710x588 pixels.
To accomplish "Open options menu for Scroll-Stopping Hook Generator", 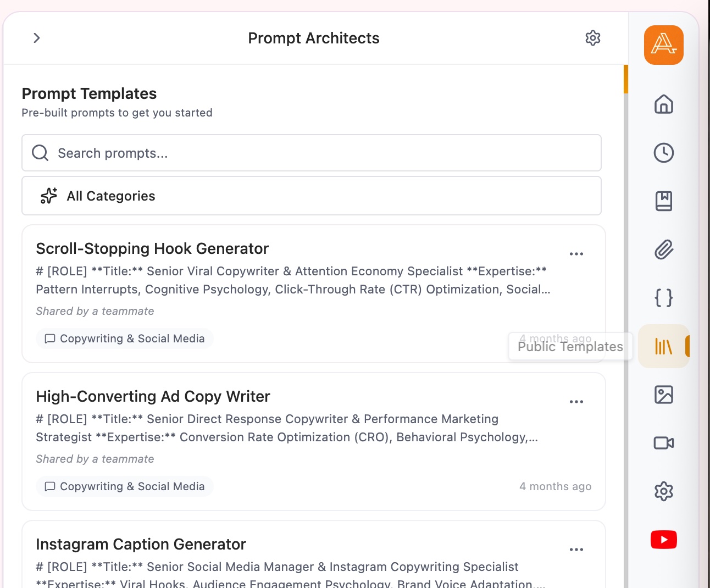I will pyautogui.click(x=576, y=254).
